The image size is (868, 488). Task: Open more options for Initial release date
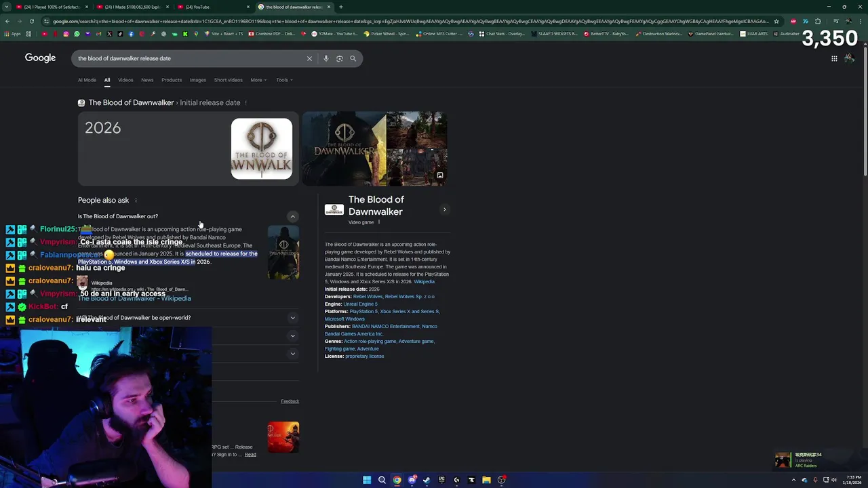click(x=245, y=102)
